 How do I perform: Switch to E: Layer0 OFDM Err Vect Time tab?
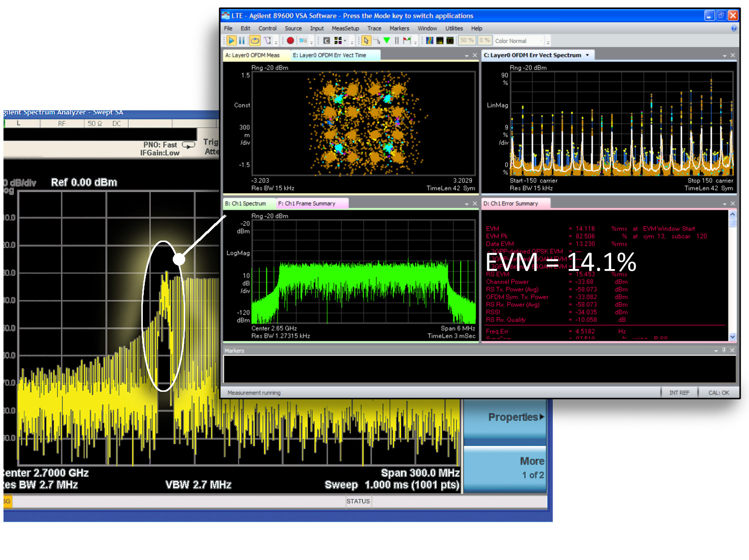(330, 55)
